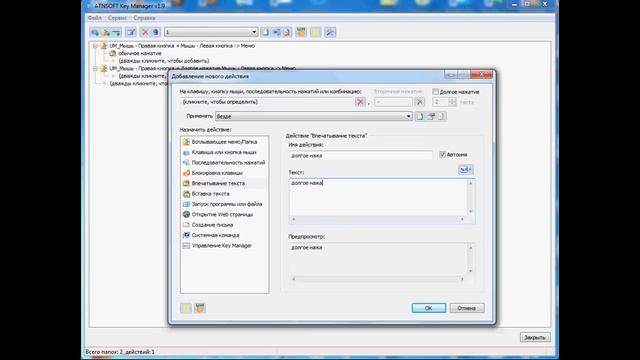
Task: Open the Сервис menu
Action: coord(118,18)
